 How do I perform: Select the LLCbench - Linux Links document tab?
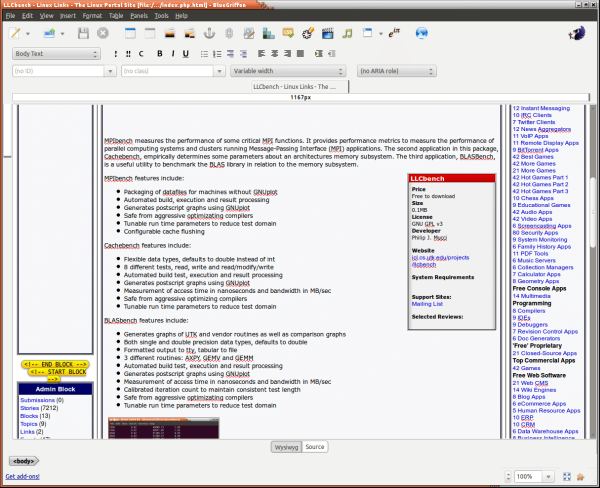(300, 87)
